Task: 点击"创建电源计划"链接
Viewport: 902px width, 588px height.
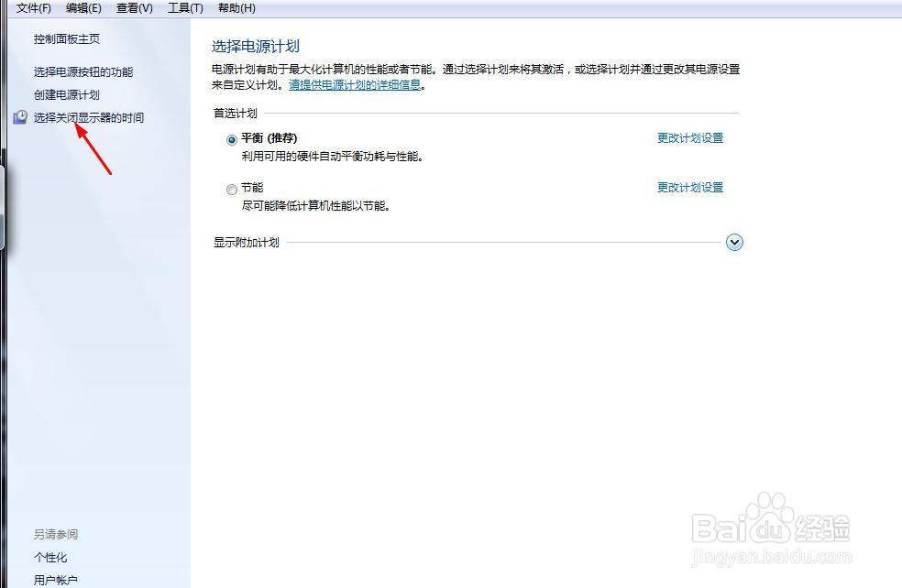Action: [x=65, y=94]
